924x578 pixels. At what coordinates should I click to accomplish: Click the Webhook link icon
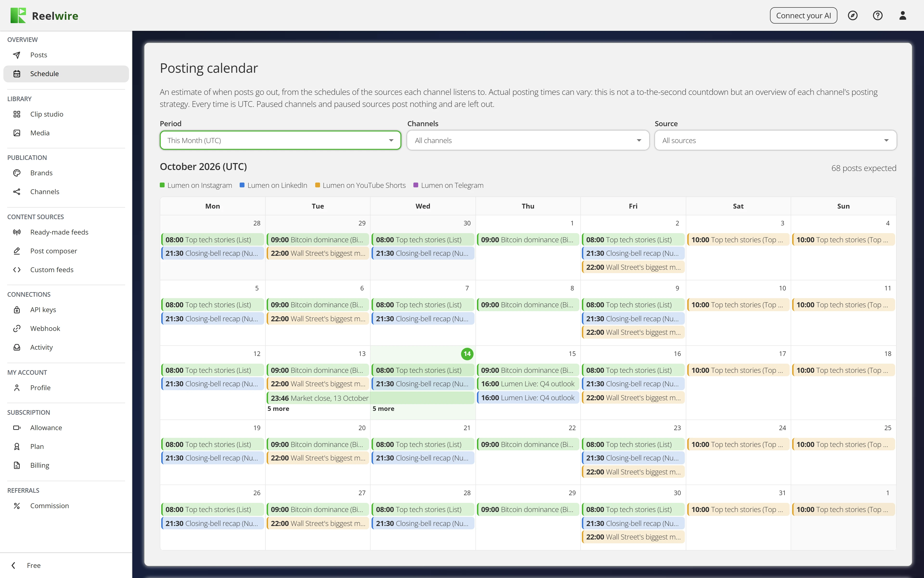coord(17,329)
